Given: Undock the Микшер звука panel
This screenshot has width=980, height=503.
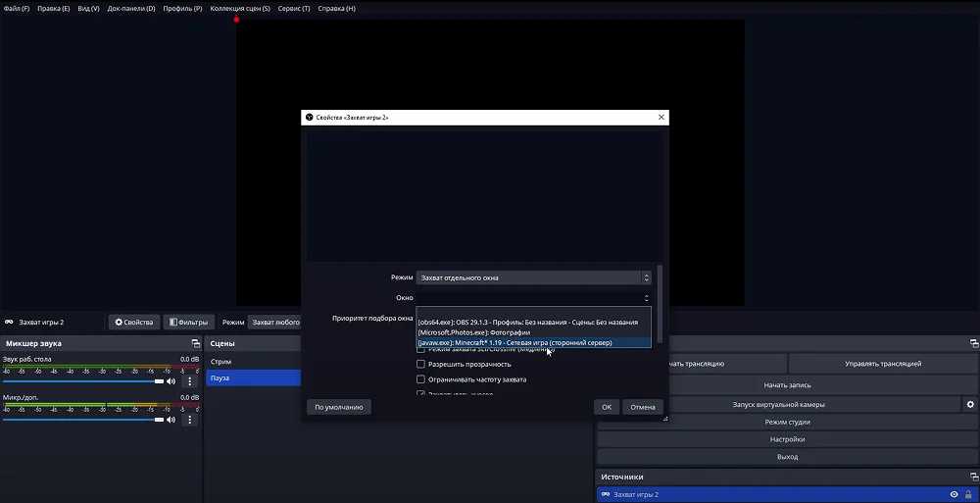Looking at the screenshot, I should pos(195,344).
